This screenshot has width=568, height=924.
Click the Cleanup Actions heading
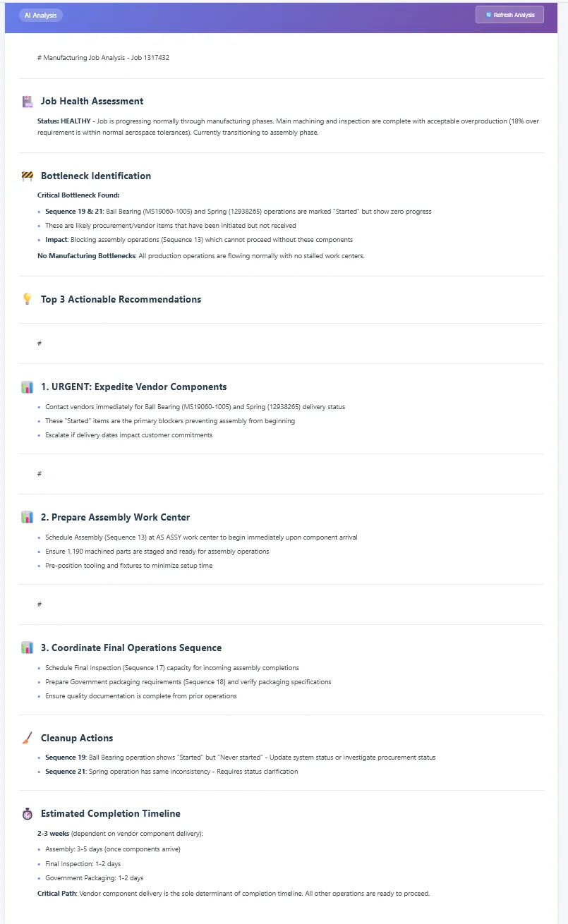click(x=77, y=738)
